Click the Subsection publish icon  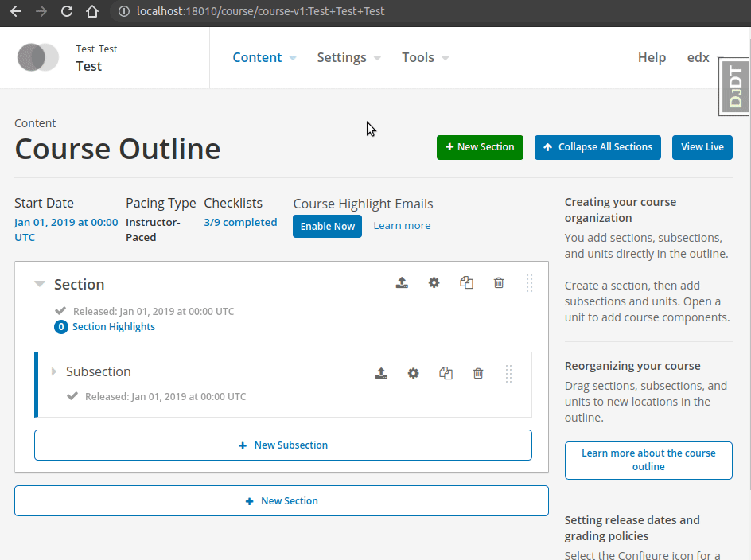click(x=381, y=373)
